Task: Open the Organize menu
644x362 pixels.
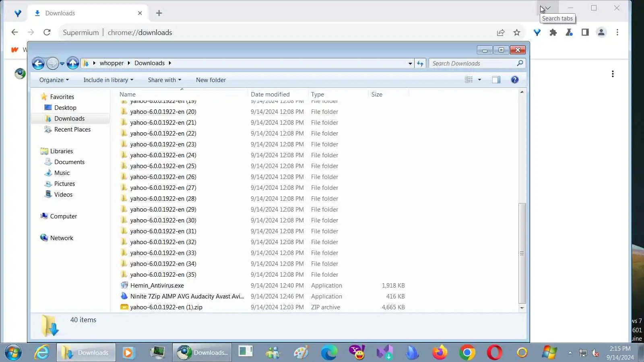Action: (x=54, y=80)
